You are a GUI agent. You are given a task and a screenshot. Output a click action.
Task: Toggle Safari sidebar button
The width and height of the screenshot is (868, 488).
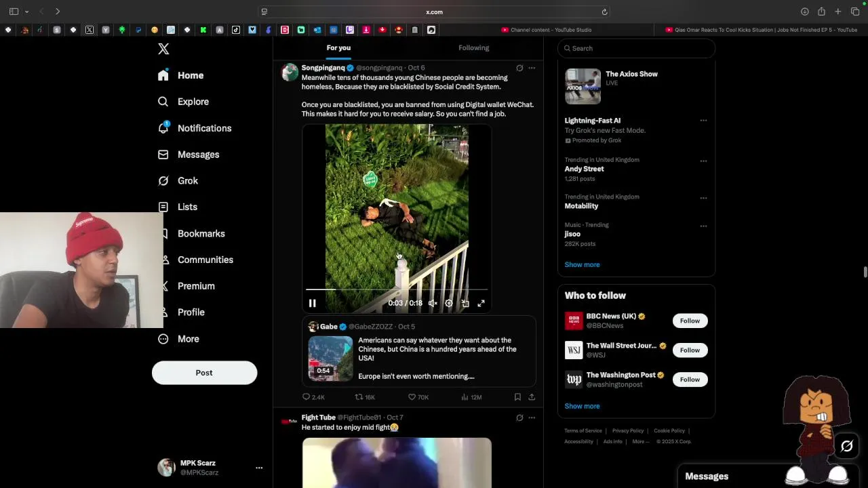[14, 12]
